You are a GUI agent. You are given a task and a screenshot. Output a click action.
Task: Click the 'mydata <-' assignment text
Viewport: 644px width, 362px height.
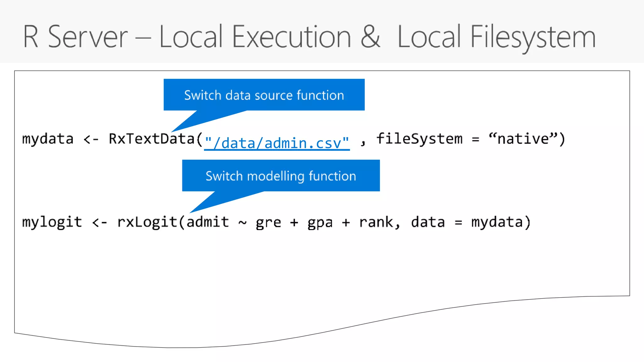point(60,139)
